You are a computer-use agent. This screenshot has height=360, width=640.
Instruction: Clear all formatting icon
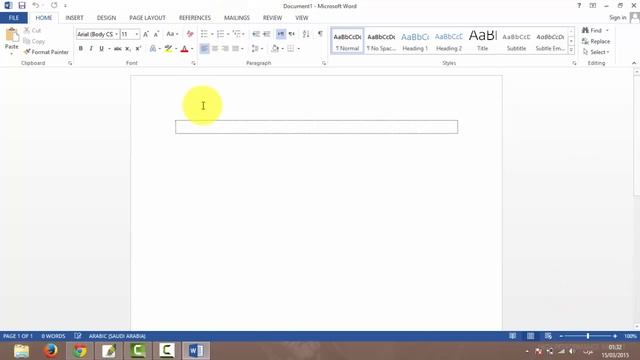(x=190, y=34)
